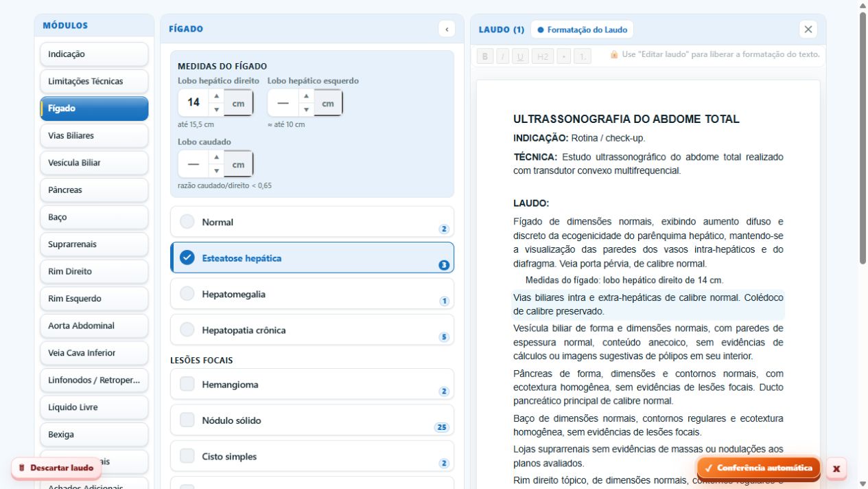Click the Italic formatting icon

pyautogui.click(x=503, y=56)
